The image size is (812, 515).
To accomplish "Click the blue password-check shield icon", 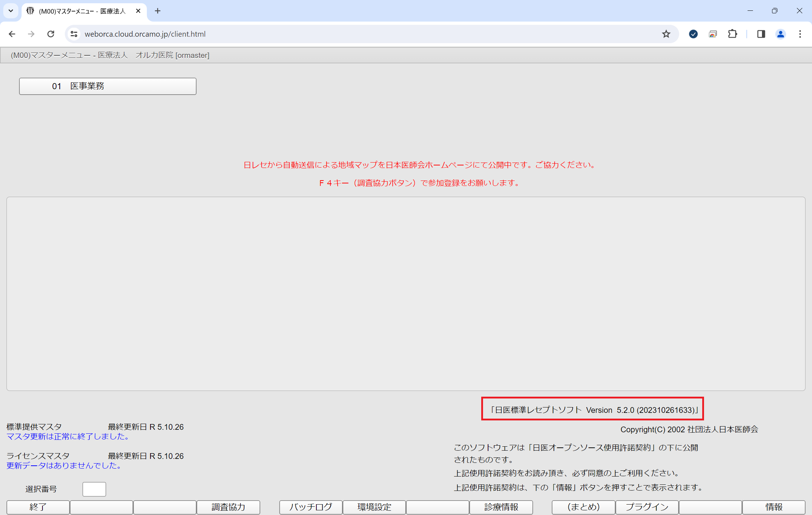I will (693, 34).
